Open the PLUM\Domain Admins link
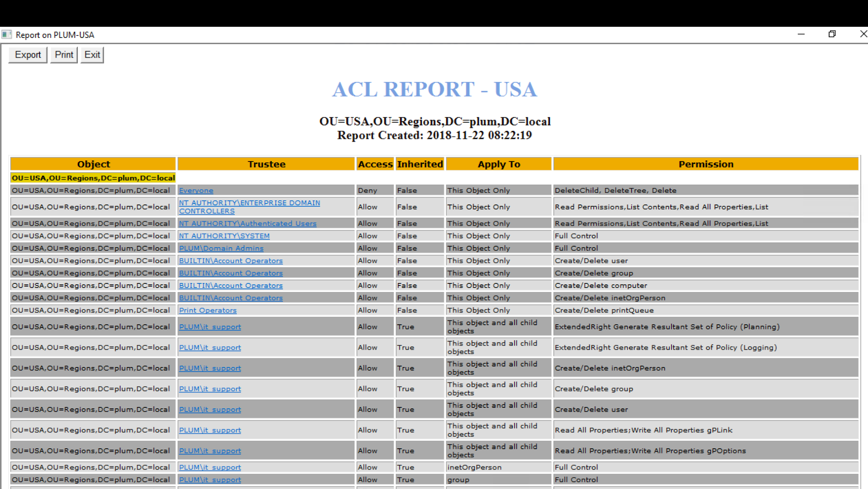This screenshot has width=868, height=489. pos(221,248)
